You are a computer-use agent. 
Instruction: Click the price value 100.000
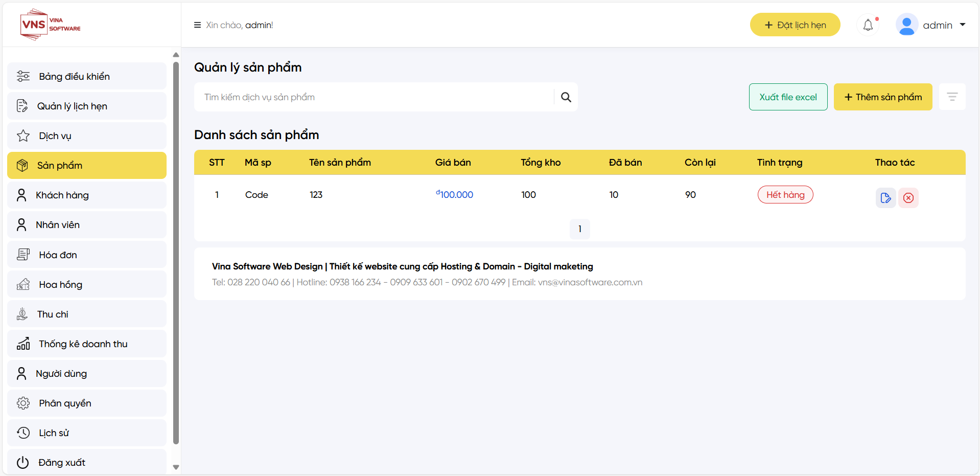point(455,194)
